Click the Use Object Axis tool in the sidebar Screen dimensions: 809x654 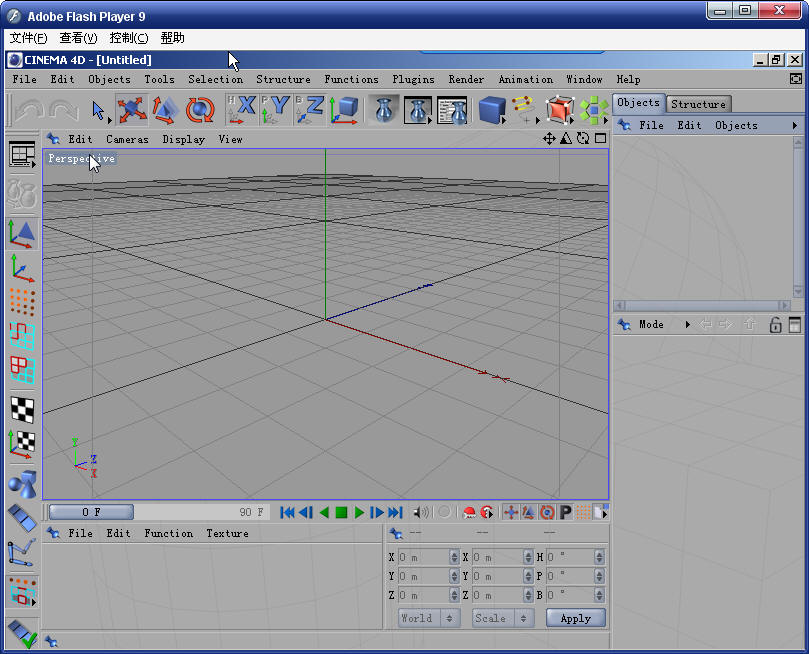tap(21, 268)
